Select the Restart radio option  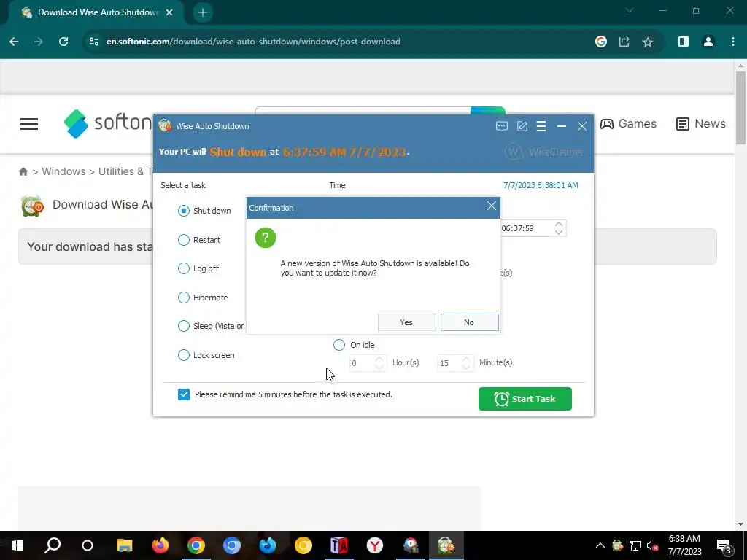183,239
